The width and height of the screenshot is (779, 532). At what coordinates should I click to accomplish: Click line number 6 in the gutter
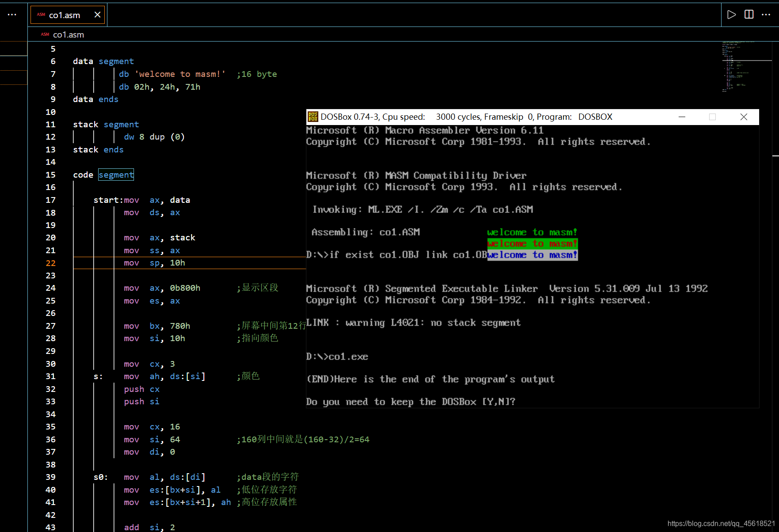point(53,61)
